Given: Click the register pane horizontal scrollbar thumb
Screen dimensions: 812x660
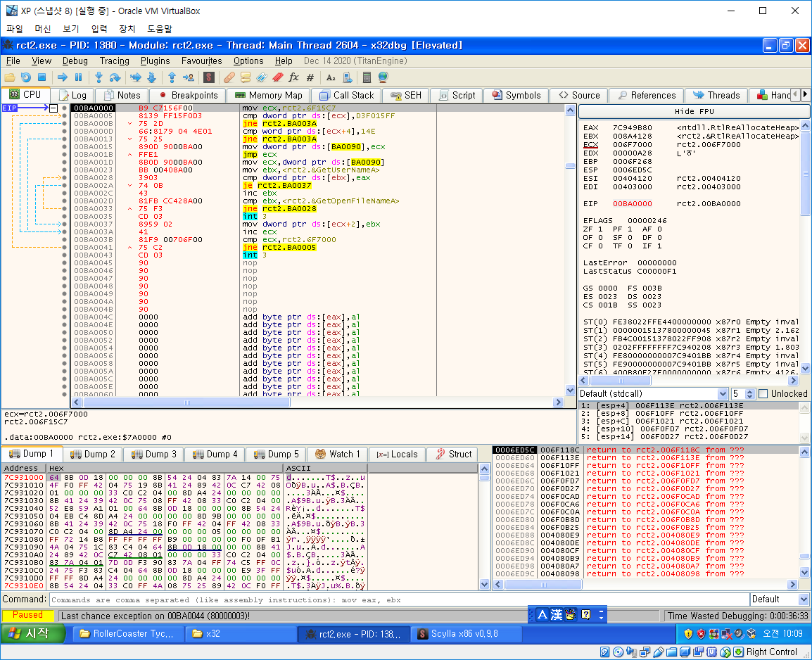Looking at the screenshot, I should [x=621, y=381].
